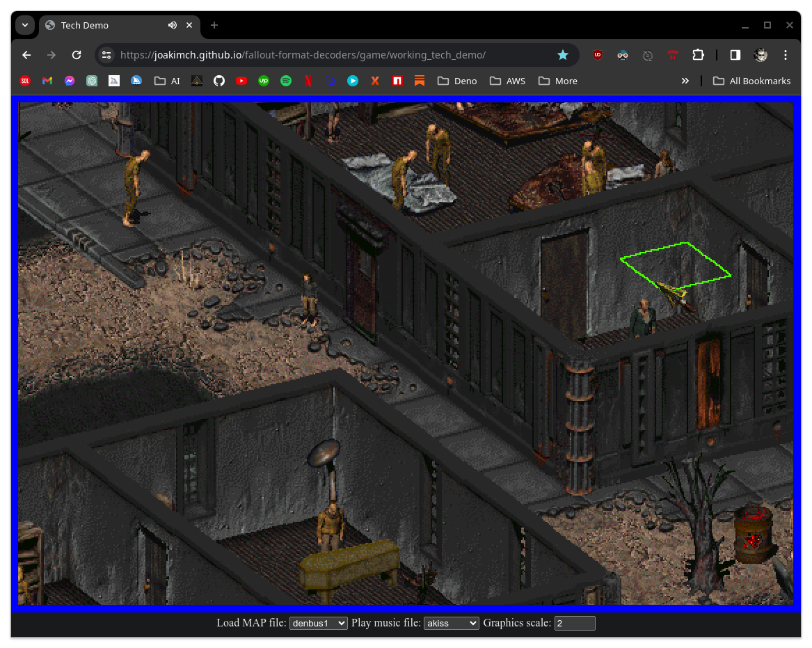Mute the Tech Demo tab audio
Viewport: 812px width, 648px height.
coord(173,25)
